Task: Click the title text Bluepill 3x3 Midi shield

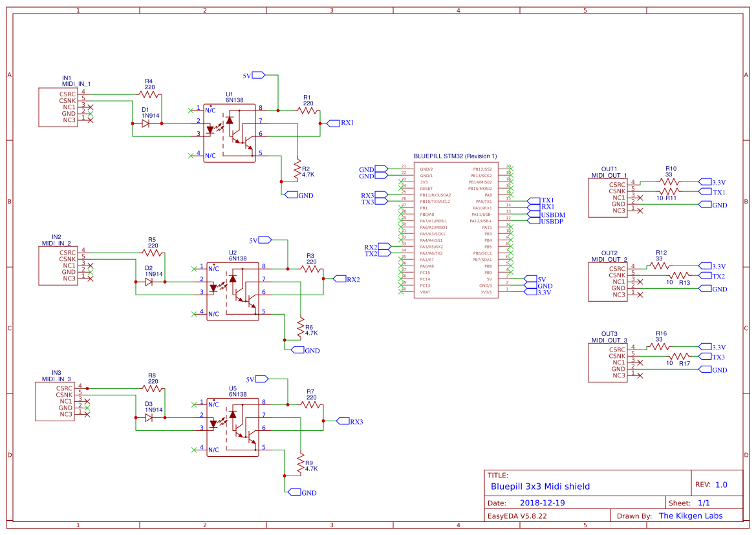Action: click(x=540, y=487)
